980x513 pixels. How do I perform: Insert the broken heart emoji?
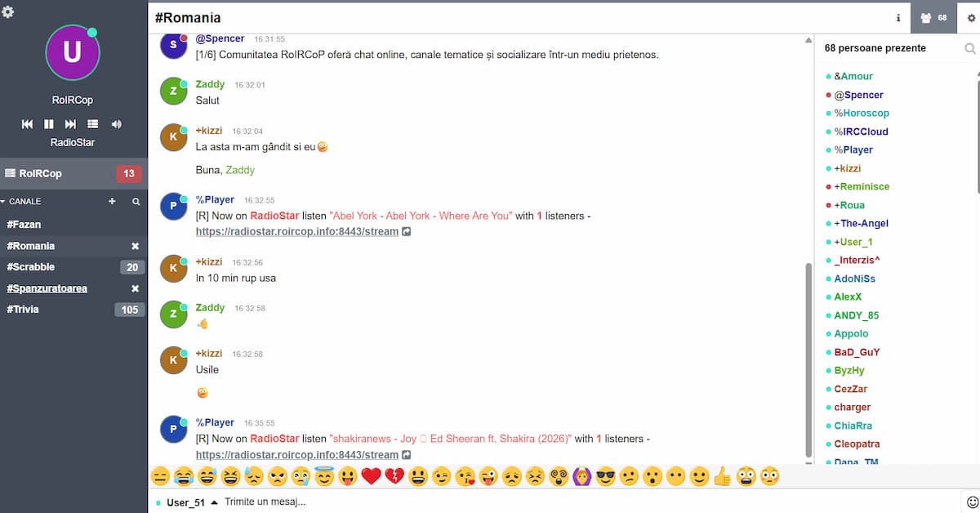(x=394, y=476)
